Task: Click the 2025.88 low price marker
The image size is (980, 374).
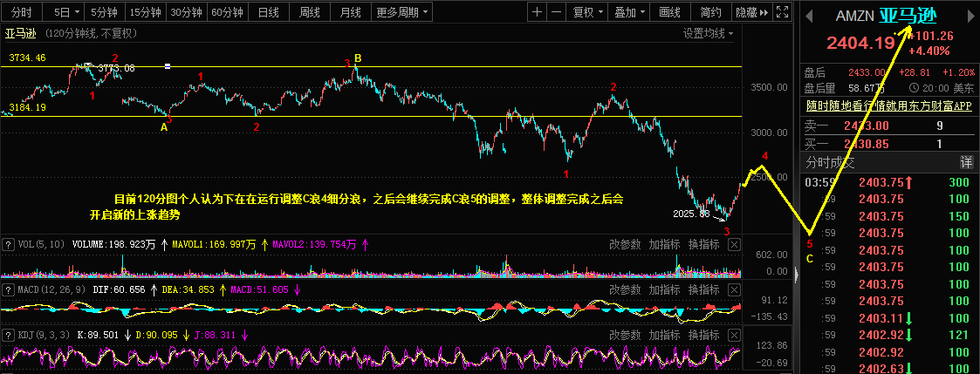Action: coord(692,214)
